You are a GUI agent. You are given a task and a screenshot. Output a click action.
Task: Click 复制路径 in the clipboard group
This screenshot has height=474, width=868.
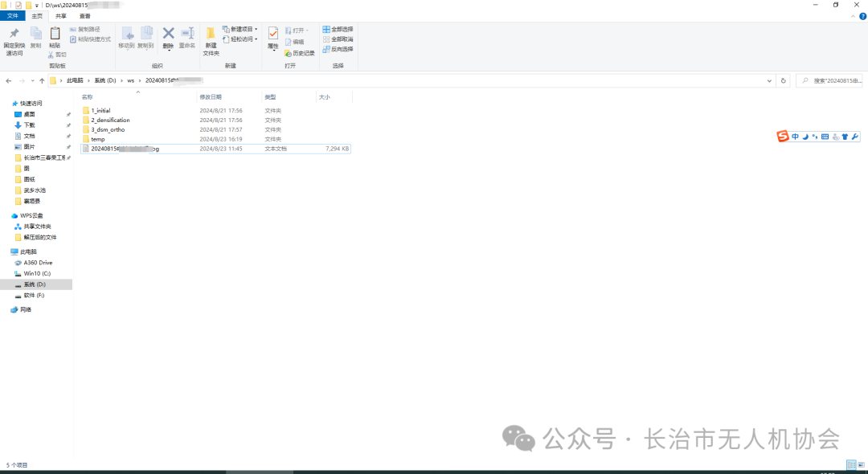(x=85, y=29)
